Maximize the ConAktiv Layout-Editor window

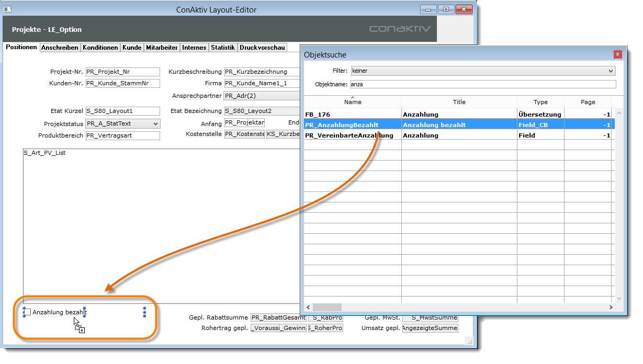[x=446, y=9]
